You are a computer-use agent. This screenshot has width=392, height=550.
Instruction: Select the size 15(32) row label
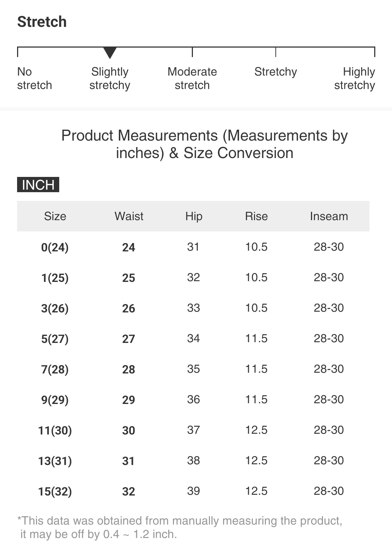55,492
